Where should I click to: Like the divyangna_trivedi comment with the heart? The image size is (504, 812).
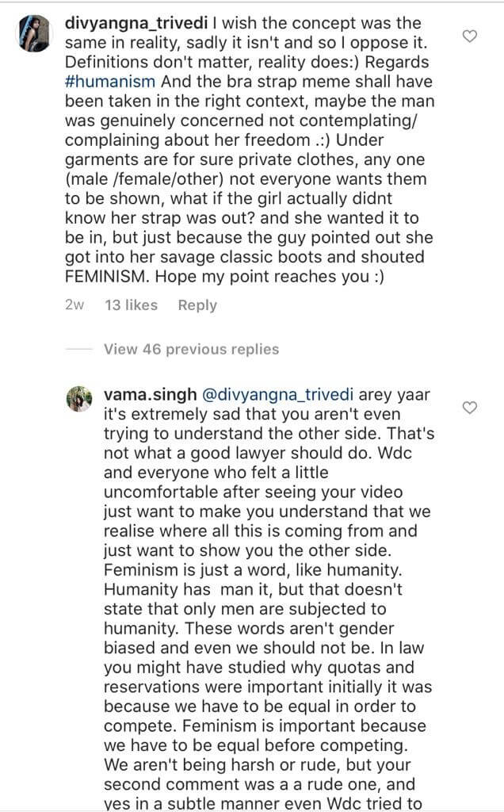click(x=469, y=36)
